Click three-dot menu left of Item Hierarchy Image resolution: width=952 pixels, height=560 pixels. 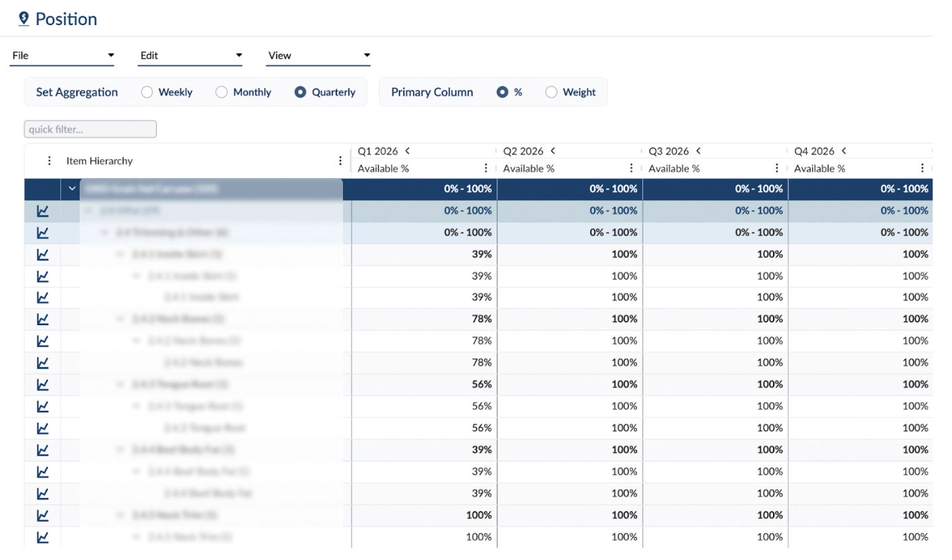tap(49, 161)
